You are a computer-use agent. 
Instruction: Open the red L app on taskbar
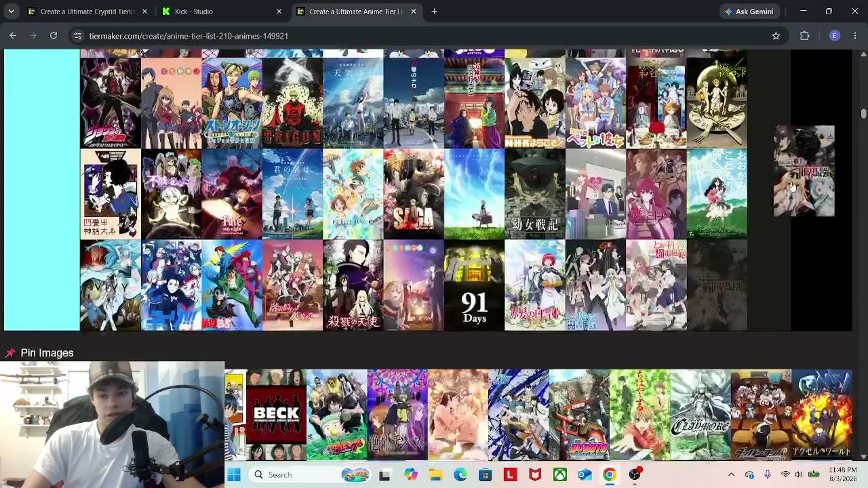510,475
